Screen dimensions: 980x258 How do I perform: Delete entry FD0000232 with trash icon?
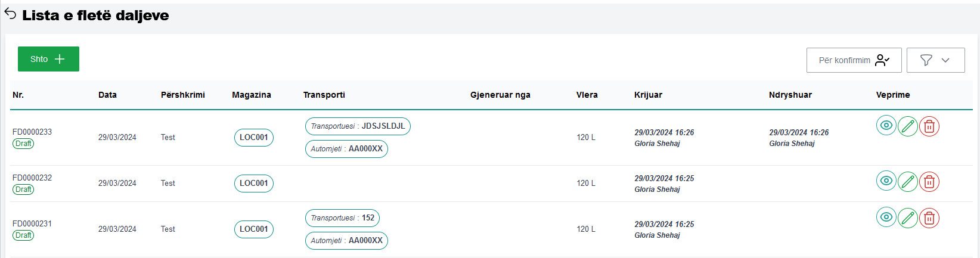[x=929, y=182]
